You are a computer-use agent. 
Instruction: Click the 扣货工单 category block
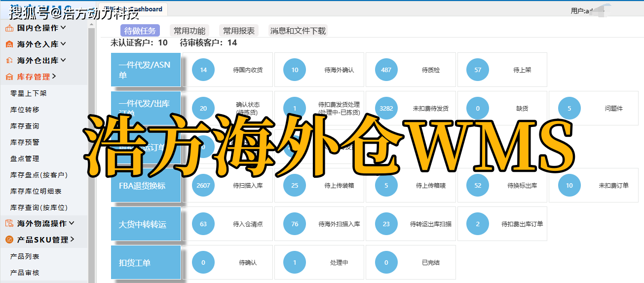146,262
